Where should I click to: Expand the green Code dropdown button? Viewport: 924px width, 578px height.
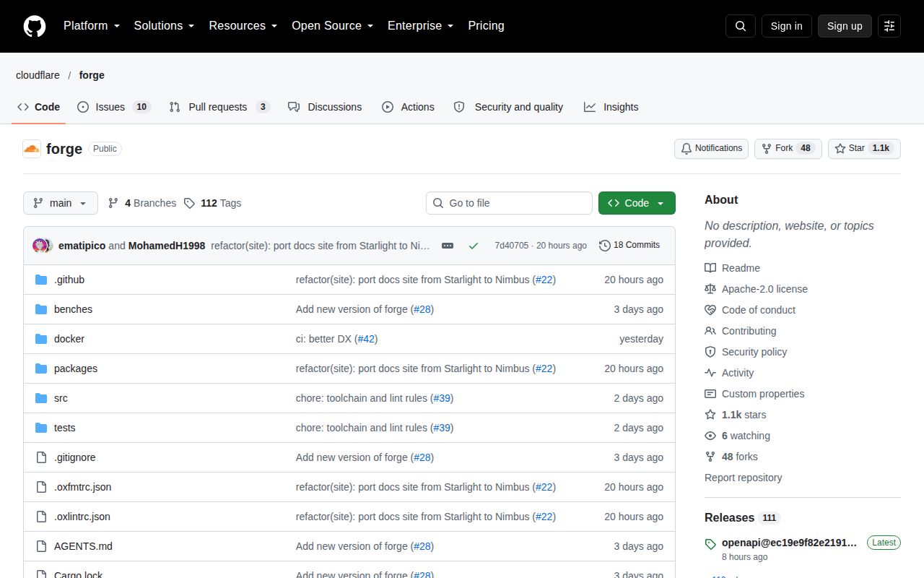point(637,203)
